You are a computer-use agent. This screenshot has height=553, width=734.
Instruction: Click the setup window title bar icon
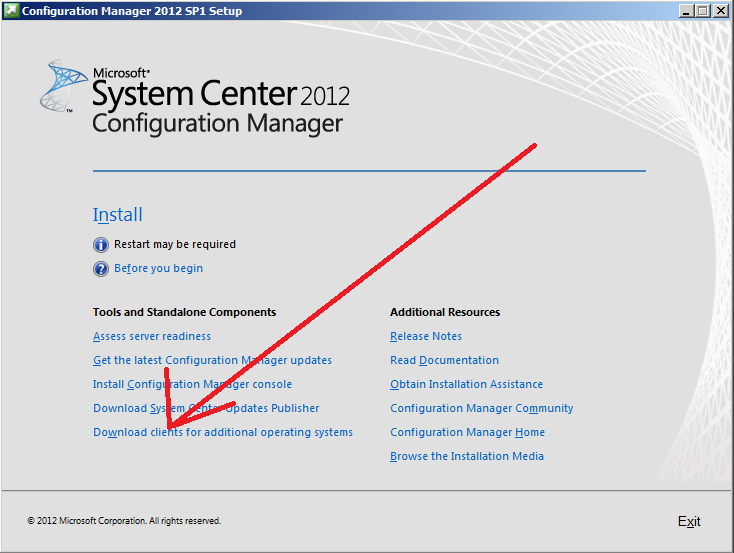(10, 10)
